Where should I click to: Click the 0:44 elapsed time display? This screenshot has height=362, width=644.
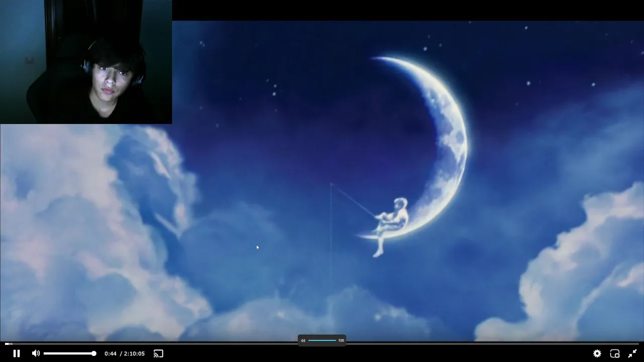[110, 353]
